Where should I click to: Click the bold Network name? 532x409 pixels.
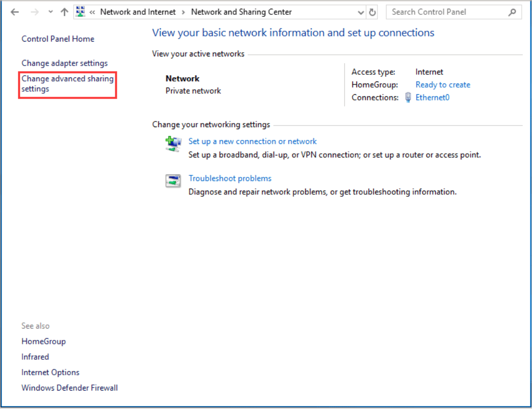click(x=182, y=79)
